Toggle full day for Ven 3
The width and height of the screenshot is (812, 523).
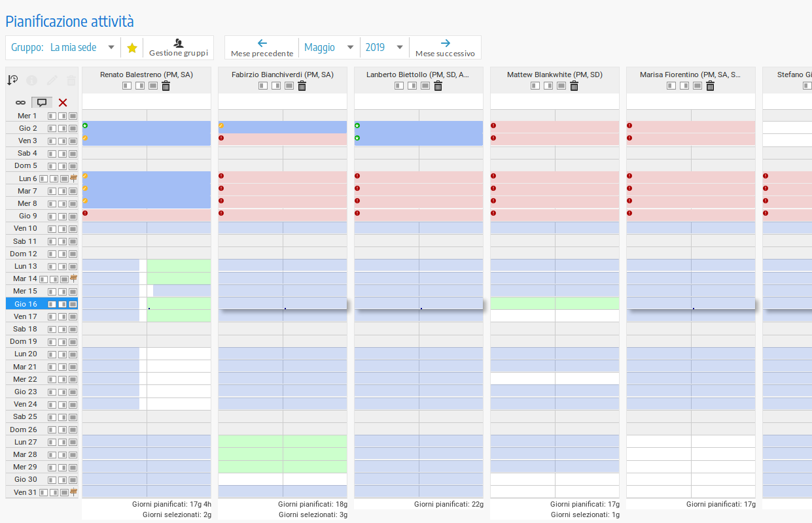click(x=73, y=141)
